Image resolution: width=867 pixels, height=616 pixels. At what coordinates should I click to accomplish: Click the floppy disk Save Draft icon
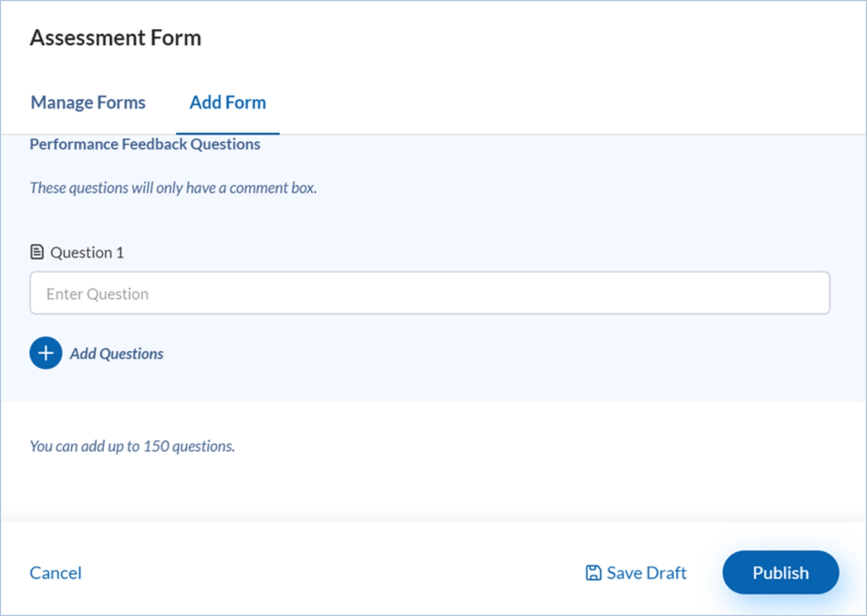point(593,573)
